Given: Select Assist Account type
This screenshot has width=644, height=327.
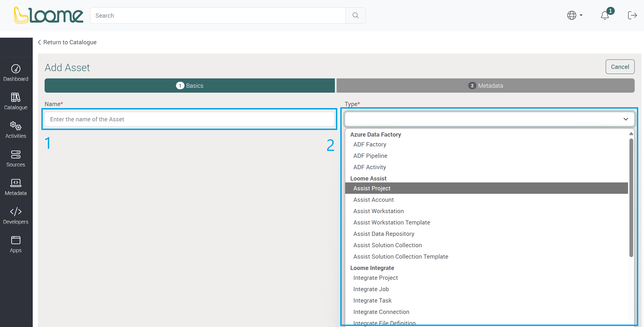Looking at the screenshot, I should click(x=486, y=200).
